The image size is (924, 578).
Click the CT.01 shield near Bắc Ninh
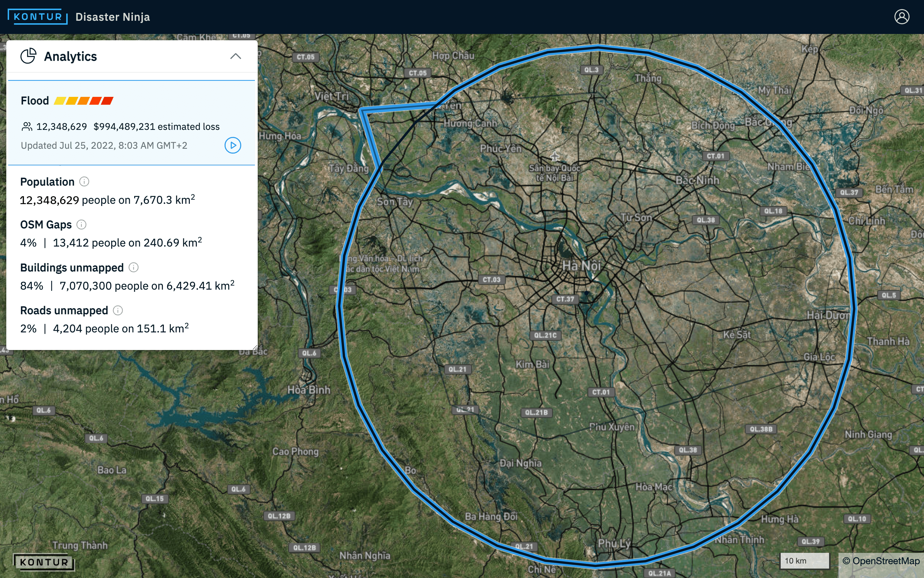[x=715, y=156]
